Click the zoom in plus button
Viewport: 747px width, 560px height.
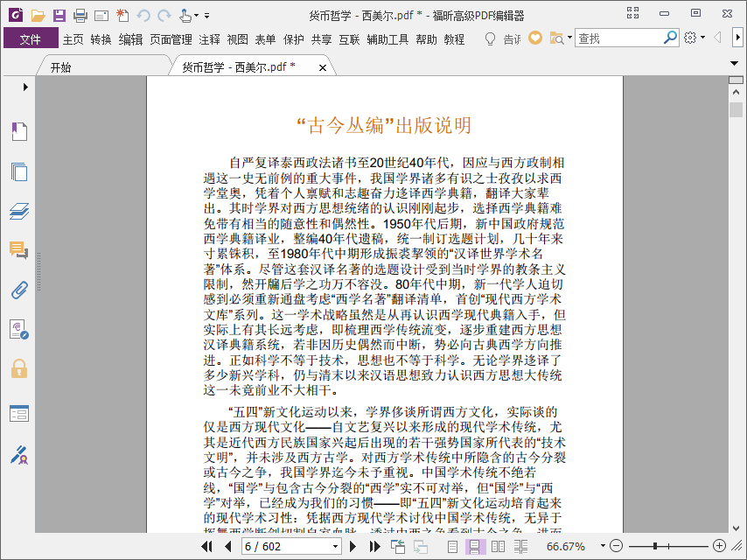(719, 546)
